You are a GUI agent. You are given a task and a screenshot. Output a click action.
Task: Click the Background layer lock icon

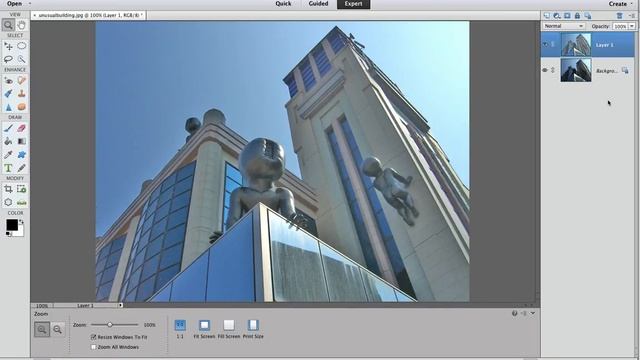pyautogui.click(x=625, y=70)
